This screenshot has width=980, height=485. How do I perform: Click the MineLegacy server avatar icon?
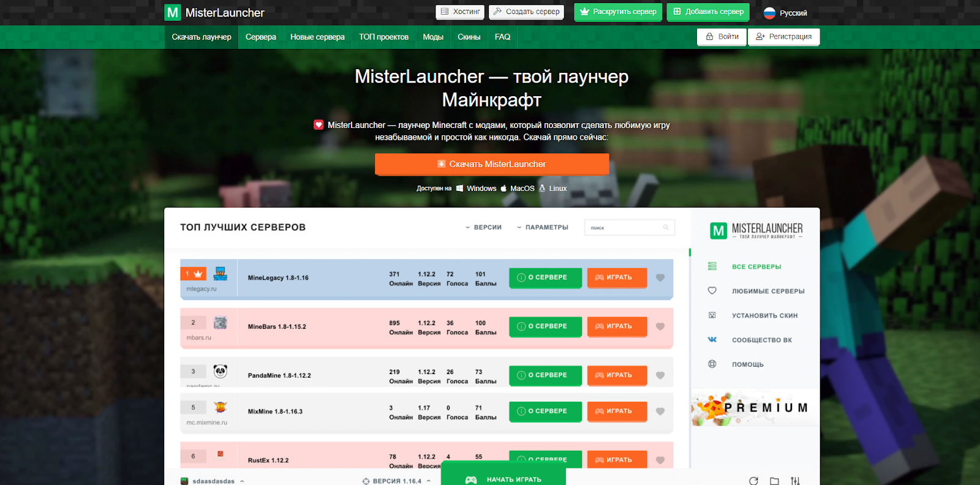(x=221, y=274)
